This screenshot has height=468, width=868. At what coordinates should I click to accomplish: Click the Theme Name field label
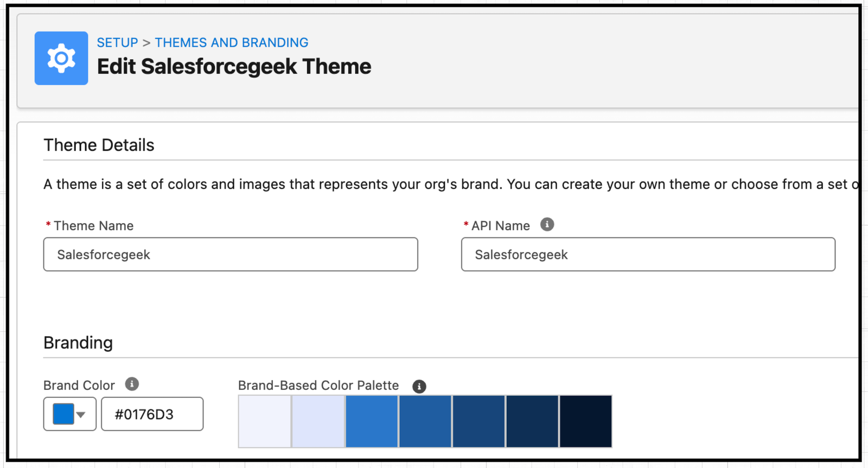(x=93, y=226)
